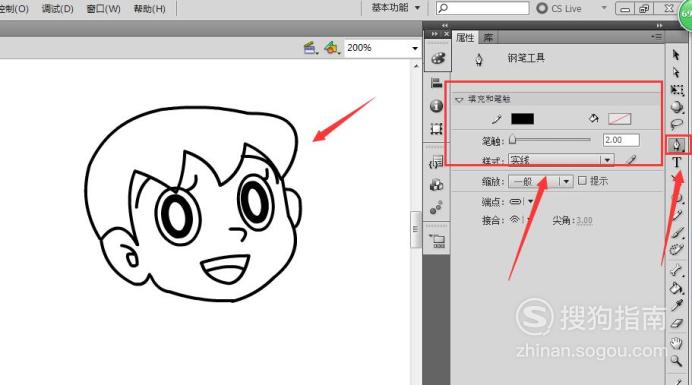Open the 窗口(W) menu
692x385 pixels.
pyautogui.click(x=103, y=8)
